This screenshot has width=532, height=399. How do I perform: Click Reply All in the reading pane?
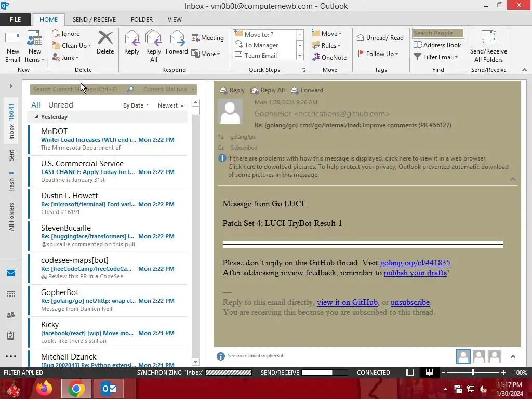[268, 90]
